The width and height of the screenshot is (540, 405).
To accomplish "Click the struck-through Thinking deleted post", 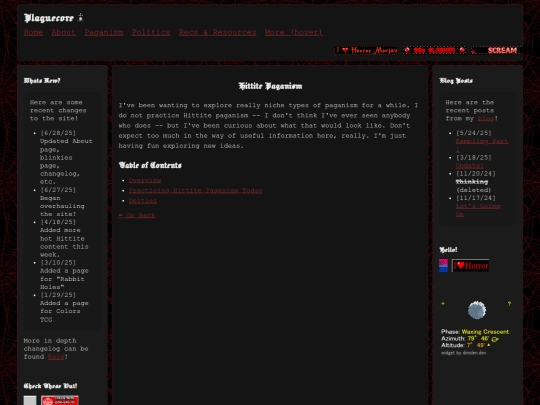I will pos(472,182).
